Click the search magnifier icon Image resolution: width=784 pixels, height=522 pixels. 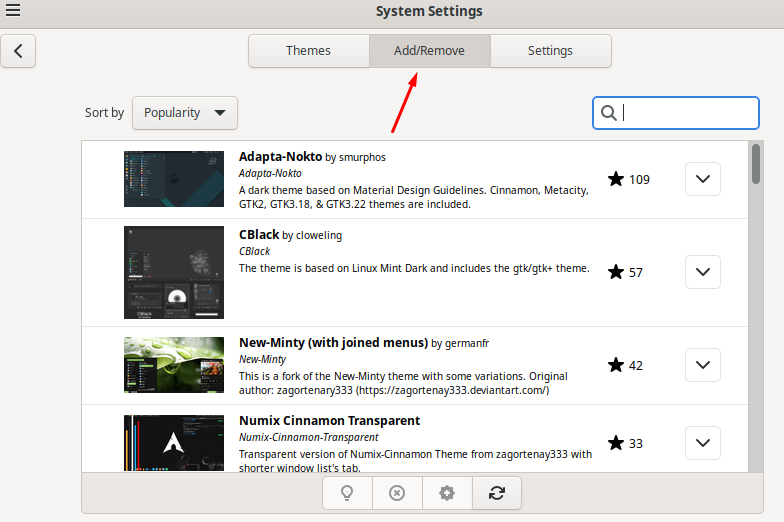pyautogui.click(x=608, y=113)
